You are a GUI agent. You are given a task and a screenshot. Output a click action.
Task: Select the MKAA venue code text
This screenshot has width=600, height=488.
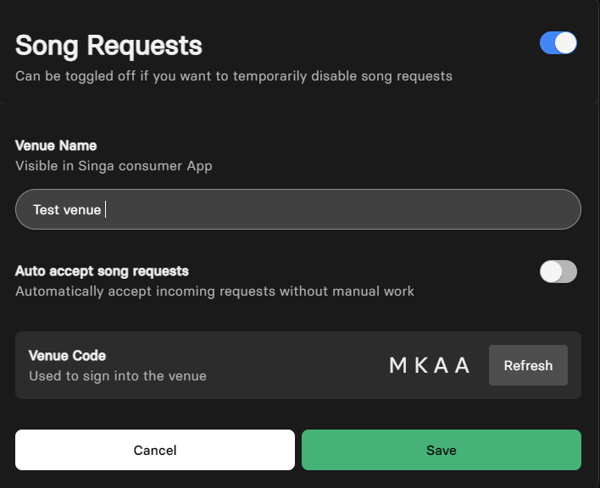coord(429,365)
